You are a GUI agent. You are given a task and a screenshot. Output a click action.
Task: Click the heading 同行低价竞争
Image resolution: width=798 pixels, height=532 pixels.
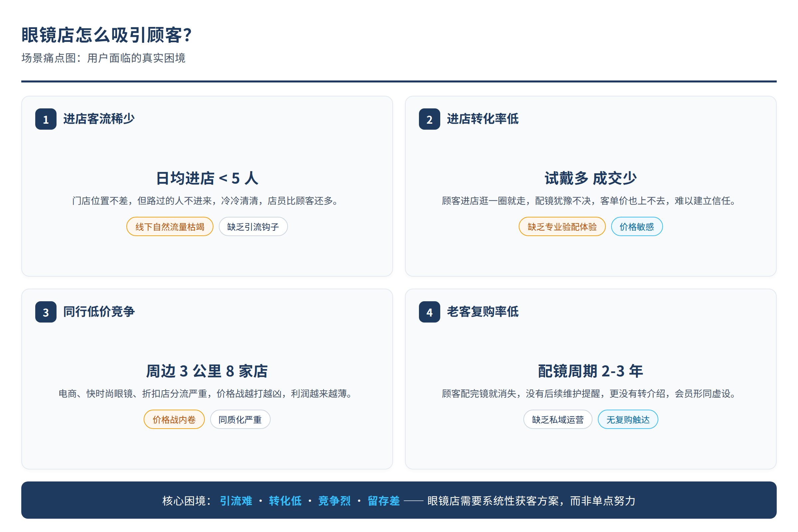point(99,312)
